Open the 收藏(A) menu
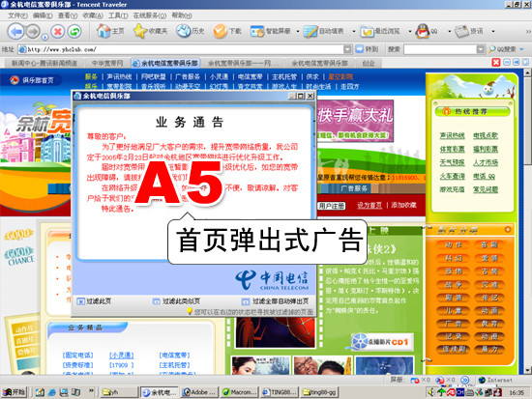The height and width of the screenshot is (399, 532). [93, 15]
